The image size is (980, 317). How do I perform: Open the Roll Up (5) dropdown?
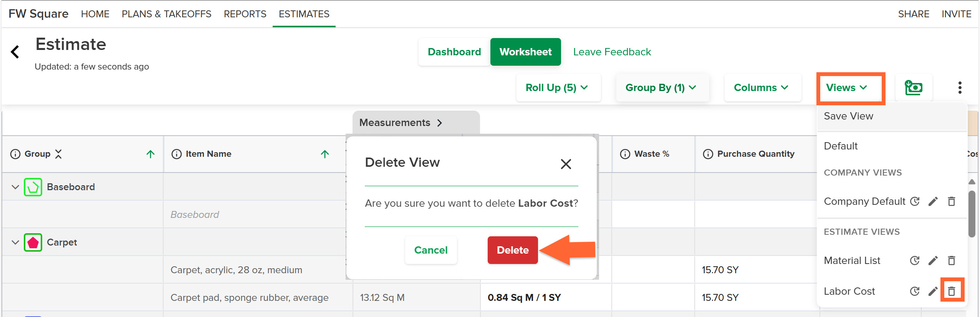click(x=558, y=88)
